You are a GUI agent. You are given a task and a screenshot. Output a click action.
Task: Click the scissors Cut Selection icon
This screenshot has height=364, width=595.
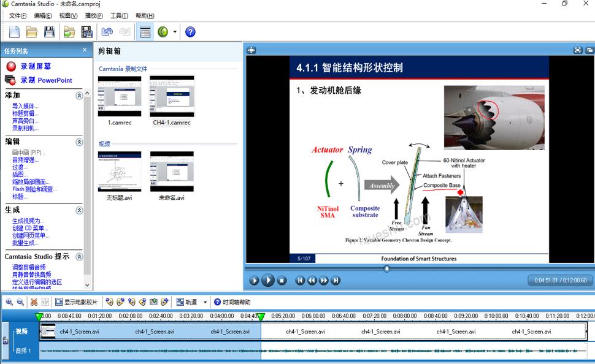(34, 302)
